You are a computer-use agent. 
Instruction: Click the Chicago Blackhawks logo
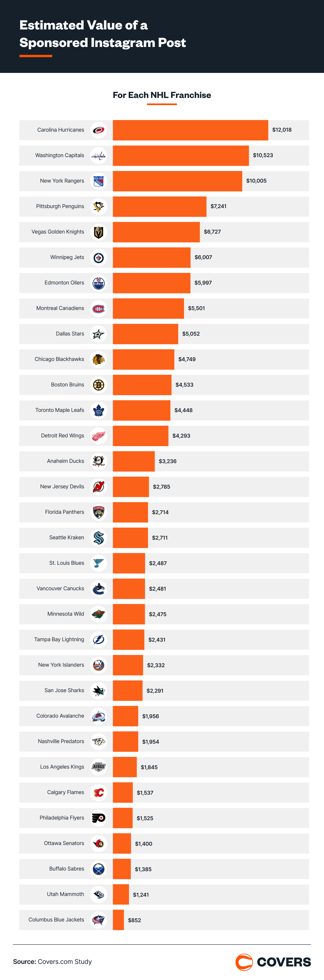pyautogui.click(x=99, y=359)
